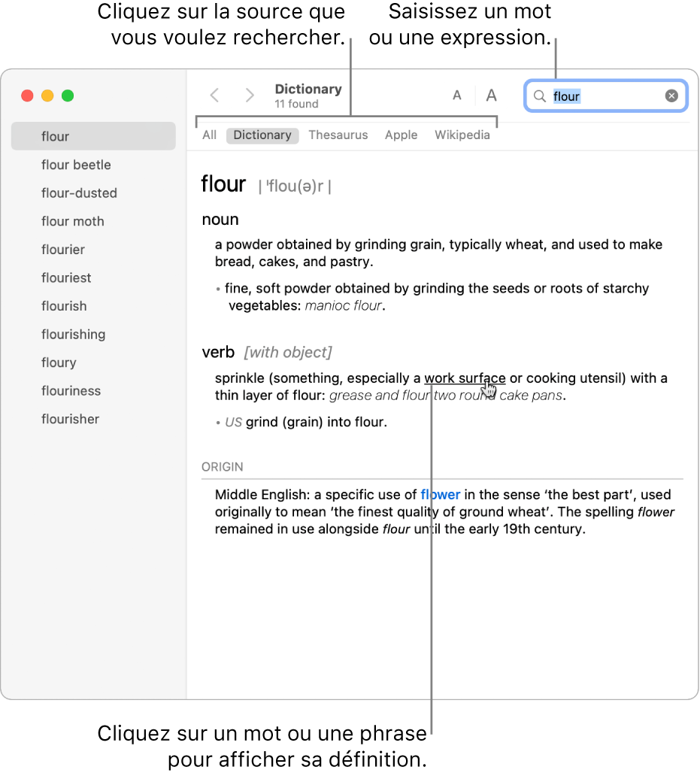Select the Dictionary source tab
This screenshot has height=776, width=700.
[262, 135]
